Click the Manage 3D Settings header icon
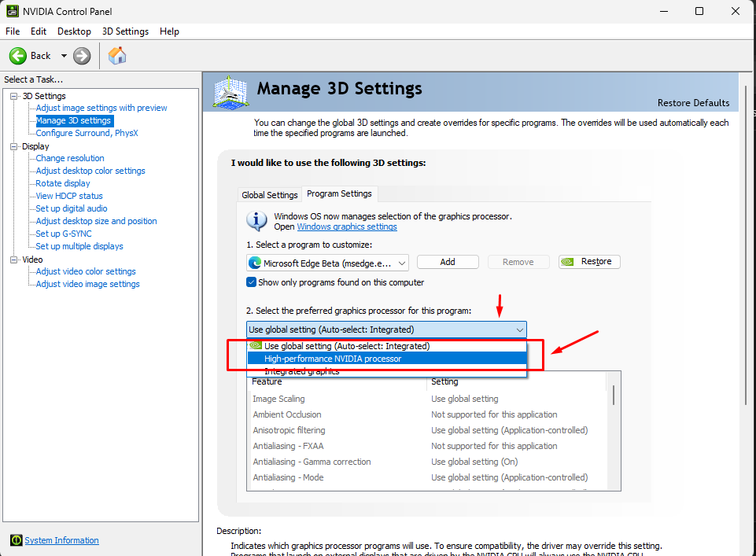The image size is (756, 556). pyautogui.click(x=230, y=92)
